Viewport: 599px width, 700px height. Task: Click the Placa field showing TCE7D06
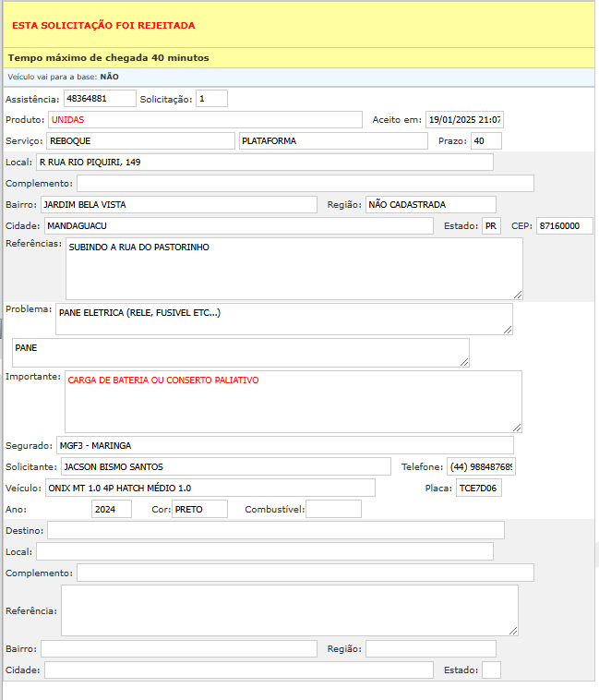pos(479,488)
